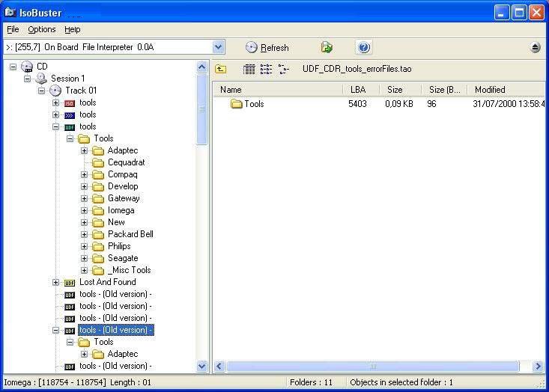Click the New folder icon in tree
Viewport: 549px width, 392px height.
tap(98, 222)
